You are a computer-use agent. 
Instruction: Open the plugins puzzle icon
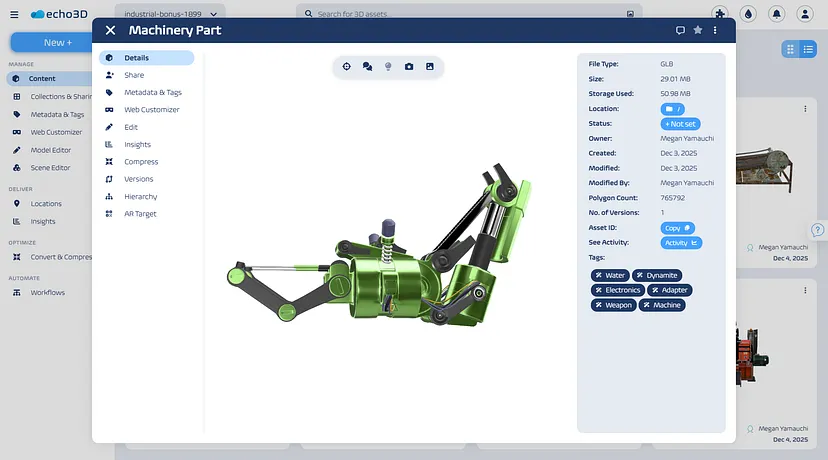[720, 14]
